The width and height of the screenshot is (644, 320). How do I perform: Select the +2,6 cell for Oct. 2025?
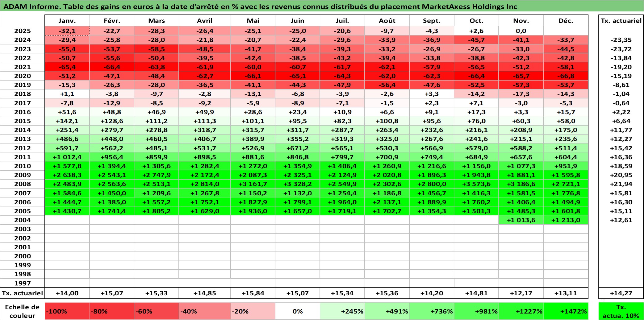476,31
